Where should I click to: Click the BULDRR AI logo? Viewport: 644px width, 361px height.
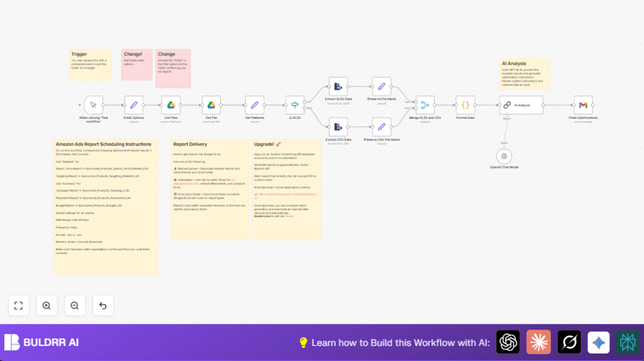(42, 342)
